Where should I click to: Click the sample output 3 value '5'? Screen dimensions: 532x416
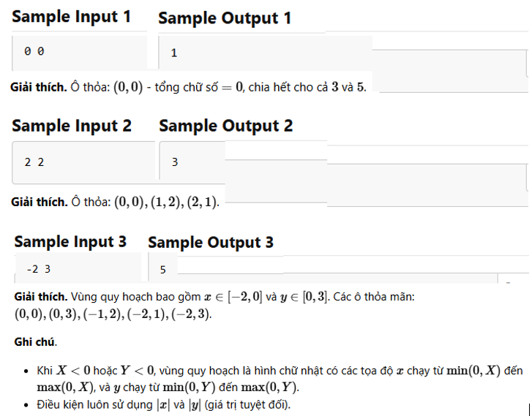(x=163, y=270)
